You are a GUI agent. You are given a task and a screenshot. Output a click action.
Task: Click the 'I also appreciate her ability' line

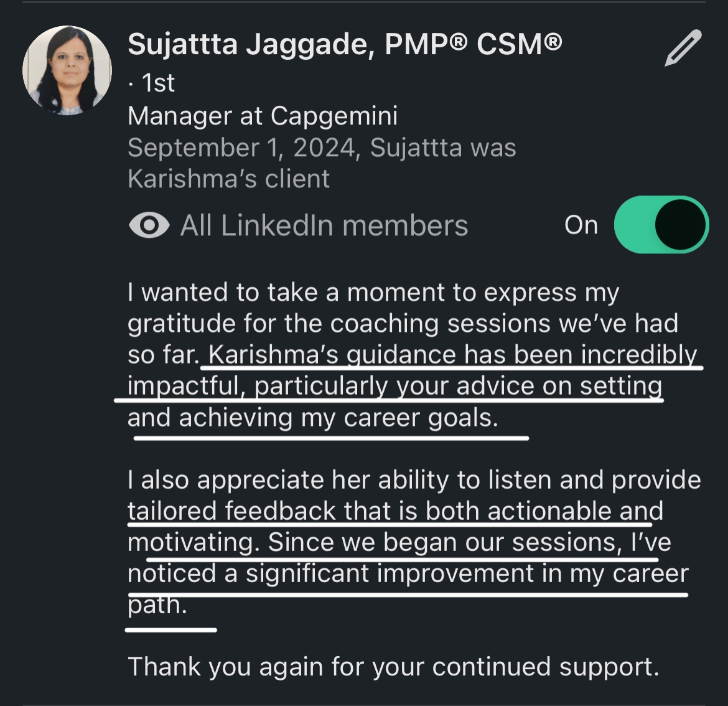pos(414,480)
